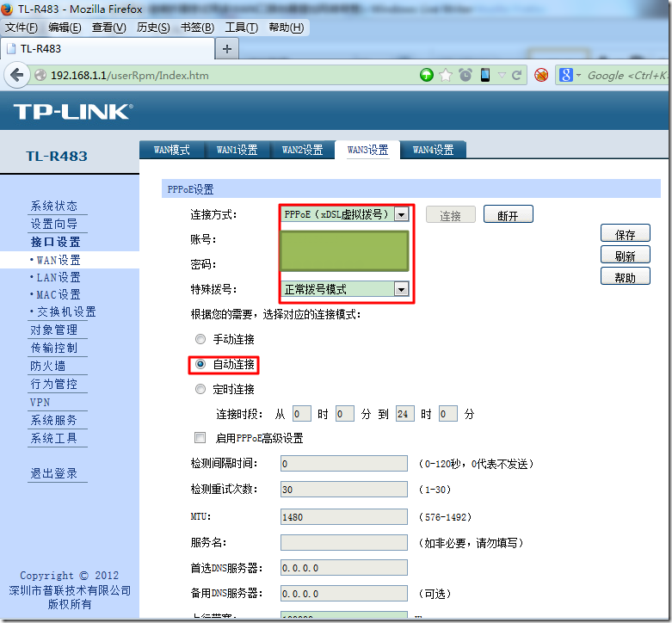The image size is (672, 623).
Task: Open the 工具(T) menu
Action: [x=241, y=28]
